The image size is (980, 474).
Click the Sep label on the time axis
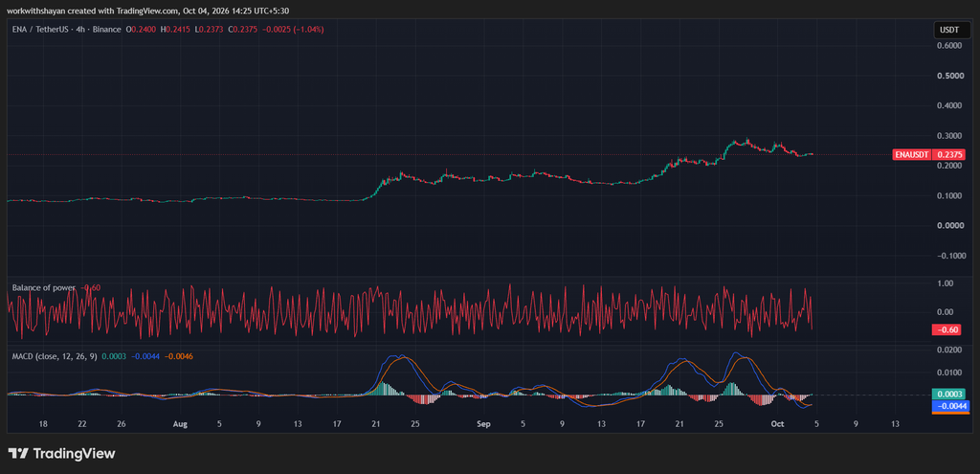[483, 424]
